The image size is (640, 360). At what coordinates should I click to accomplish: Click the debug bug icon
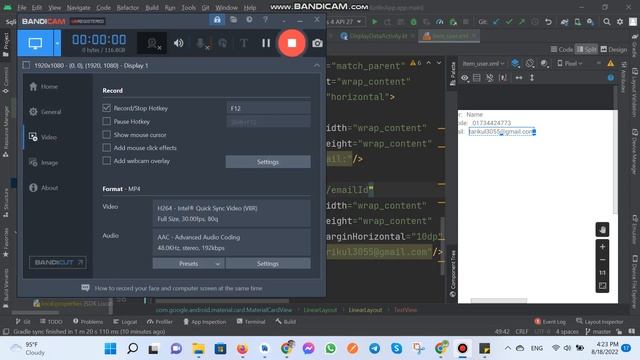(413, 22)
